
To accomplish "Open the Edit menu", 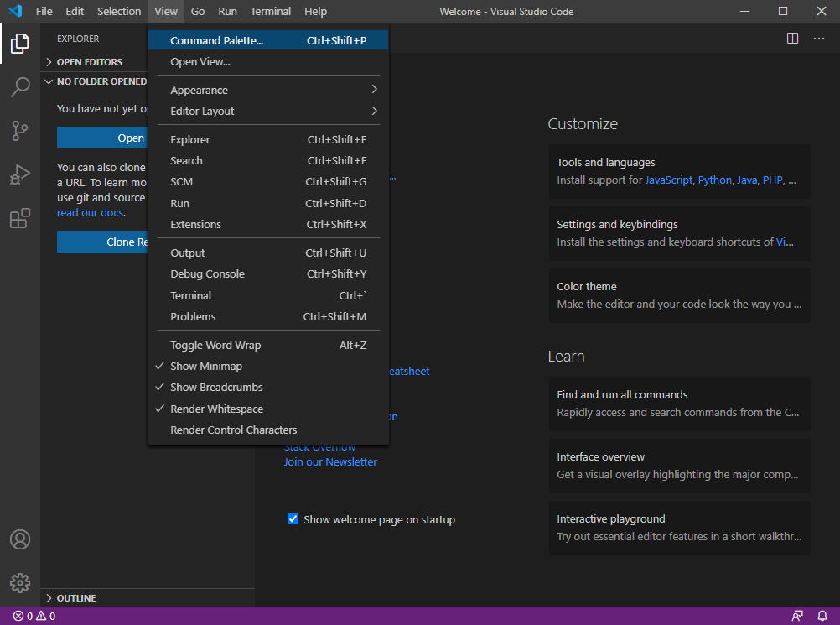I will [75, 11].
